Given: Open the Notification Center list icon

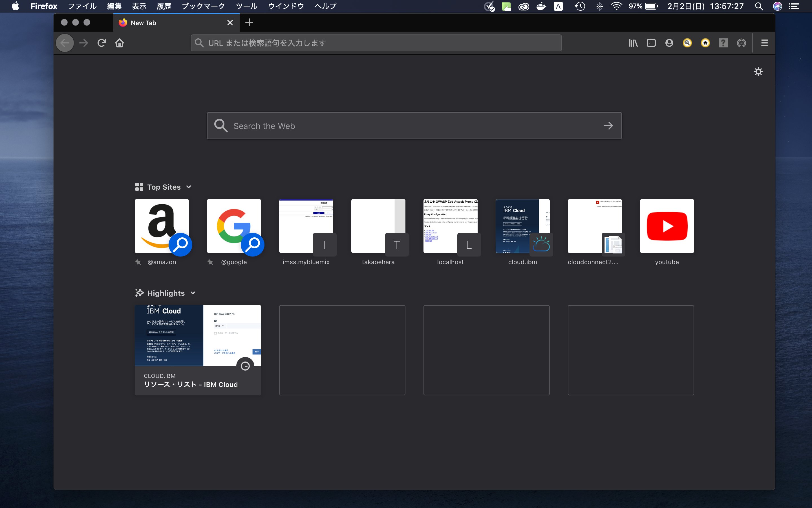Looking at the screenshot, I should click(794, 6).
